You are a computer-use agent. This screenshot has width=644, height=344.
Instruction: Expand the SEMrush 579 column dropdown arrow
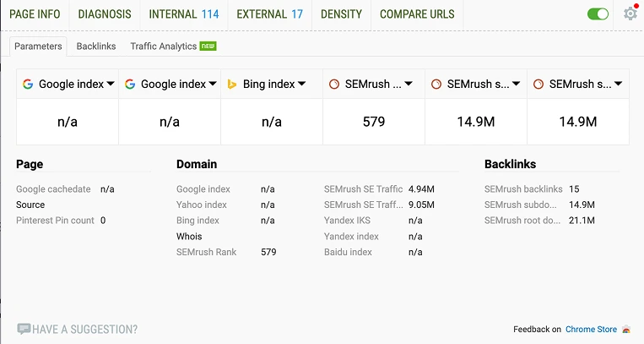409,85
